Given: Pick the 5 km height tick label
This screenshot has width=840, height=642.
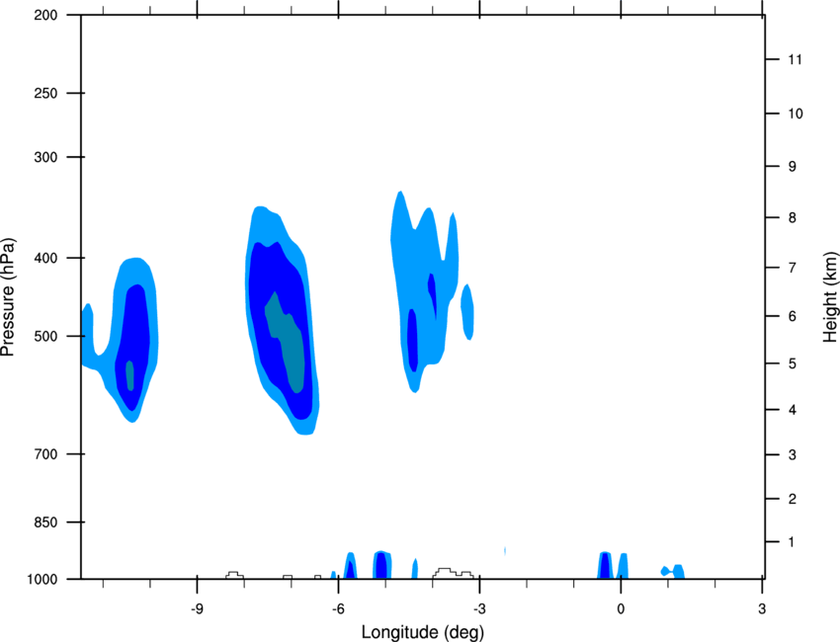Looking at the screenshot, I should click(x=793, y=363).
